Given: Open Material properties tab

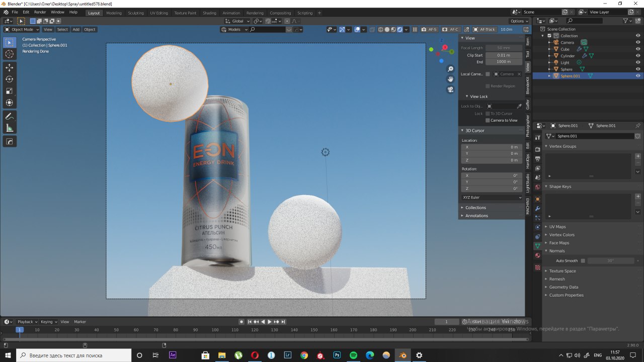Looking at the screenshot, I should pos(537,255).
